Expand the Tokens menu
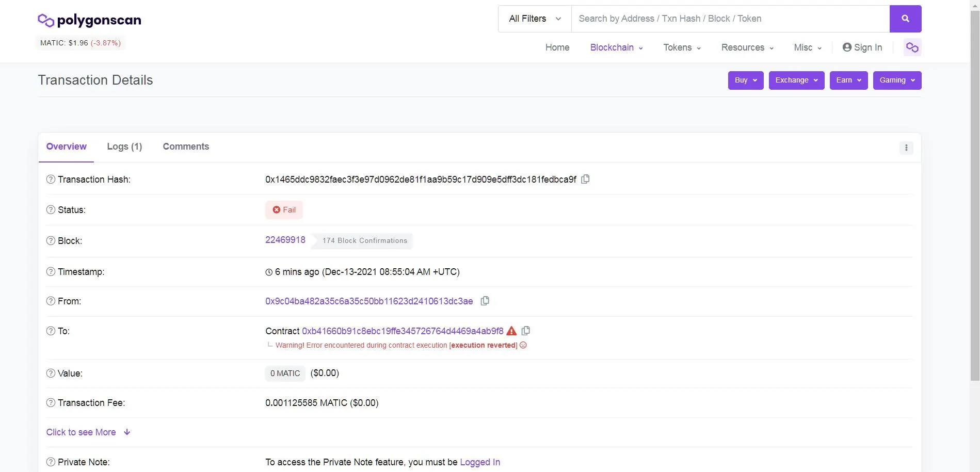 point(682,47)
